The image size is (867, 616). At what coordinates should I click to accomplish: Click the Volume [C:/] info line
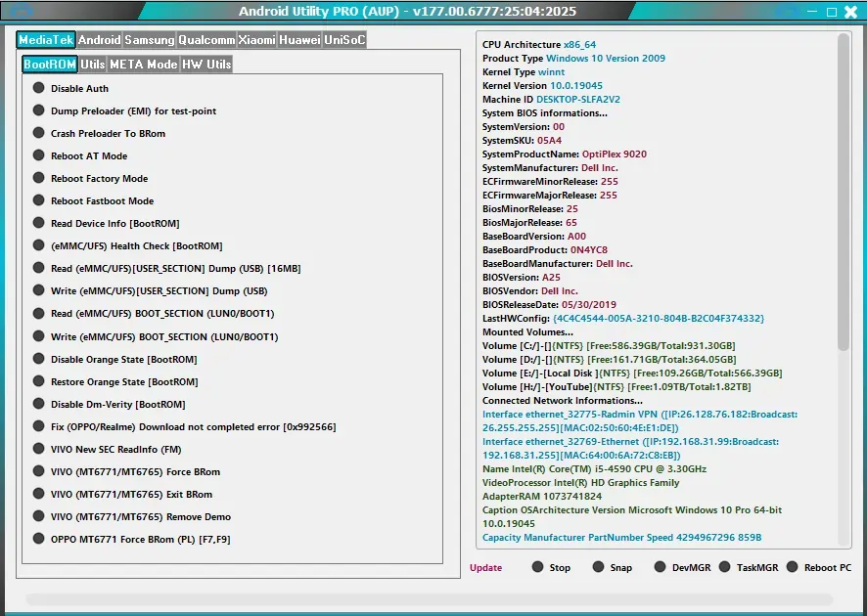[x=609, y=346]
